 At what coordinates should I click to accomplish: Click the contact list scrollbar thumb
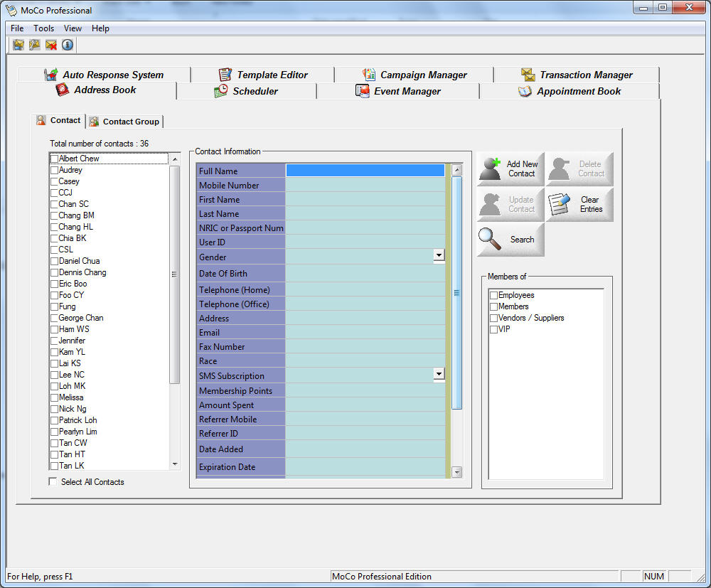point(175,274)
